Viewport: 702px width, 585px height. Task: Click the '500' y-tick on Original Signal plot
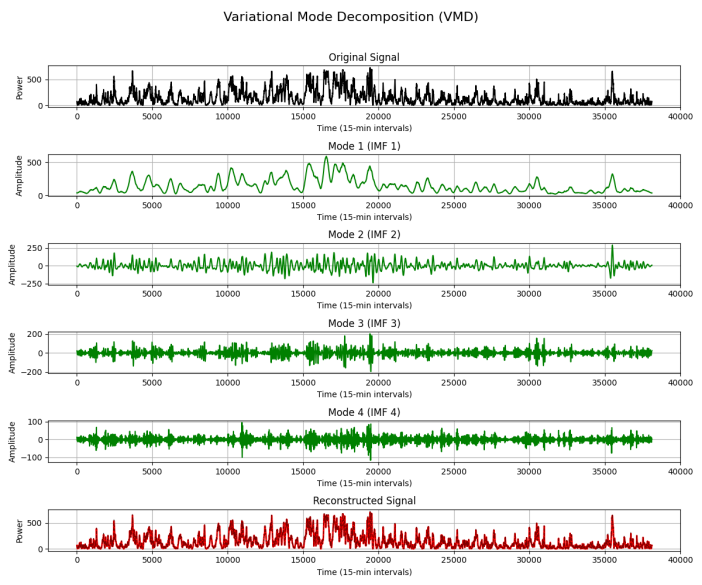click(35, 80)
